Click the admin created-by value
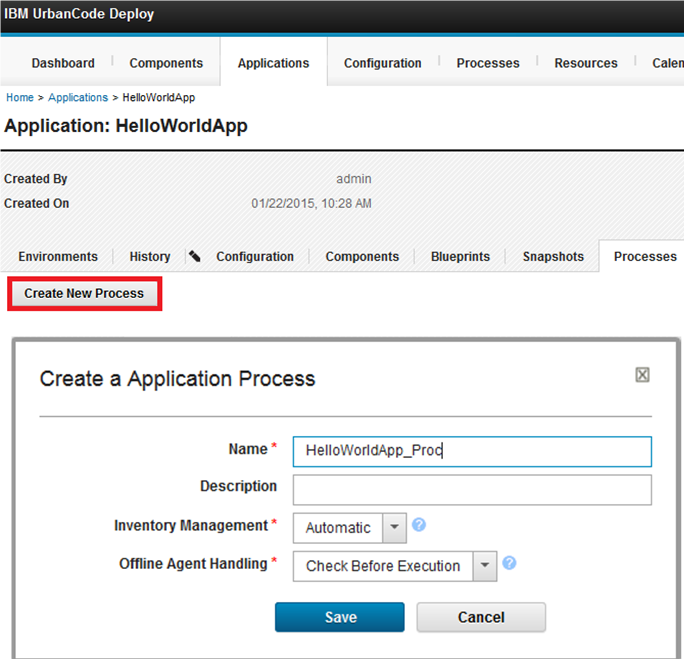 (354, 179)
